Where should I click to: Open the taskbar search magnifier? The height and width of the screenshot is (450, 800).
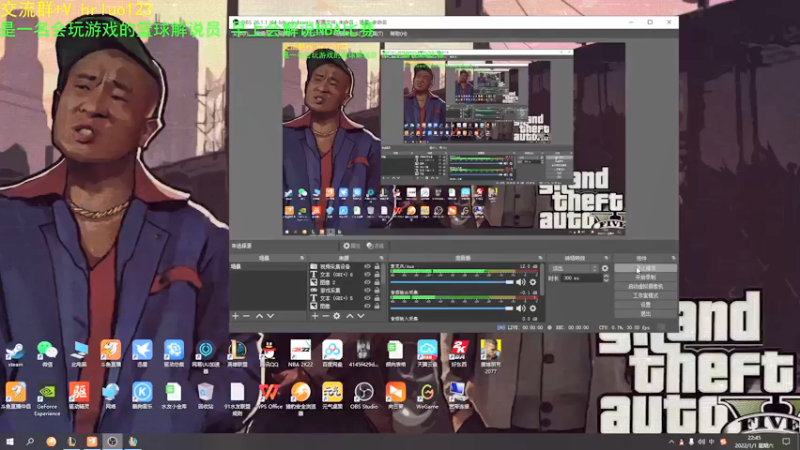point(30,442)
